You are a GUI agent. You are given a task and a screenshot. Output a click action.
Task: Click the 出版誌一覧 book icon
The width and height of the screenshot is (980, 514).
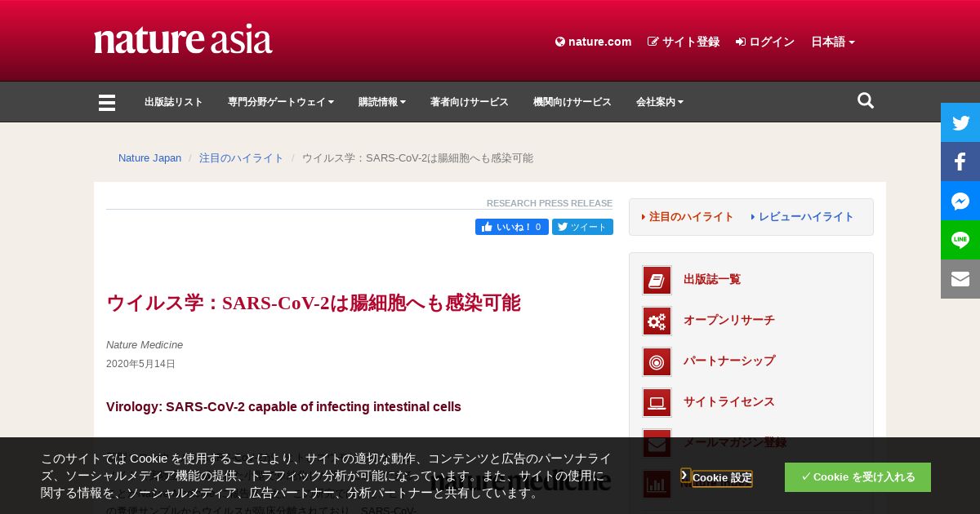click(657, 280)
